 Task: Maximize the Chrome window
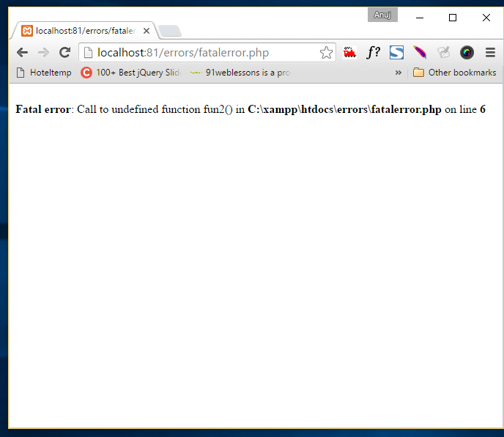pyautogui.click(x=453, y=18)
